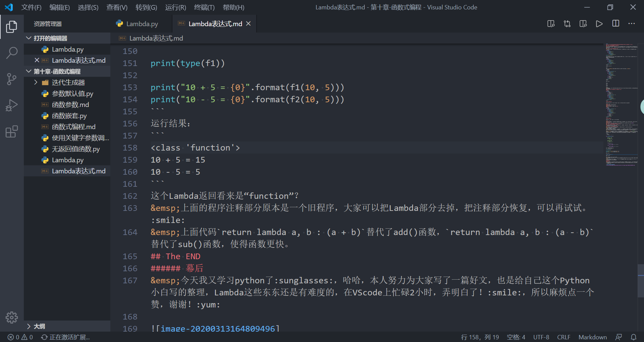644x342 pixels.
Task: Open 函数式编程.md file
Action: click(x=67, y=127)
